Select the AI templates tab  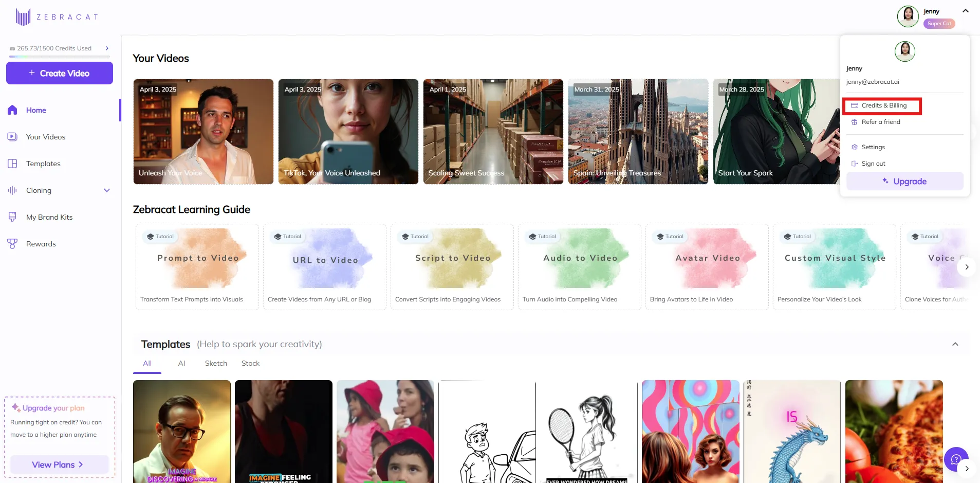tap(181, 363)
